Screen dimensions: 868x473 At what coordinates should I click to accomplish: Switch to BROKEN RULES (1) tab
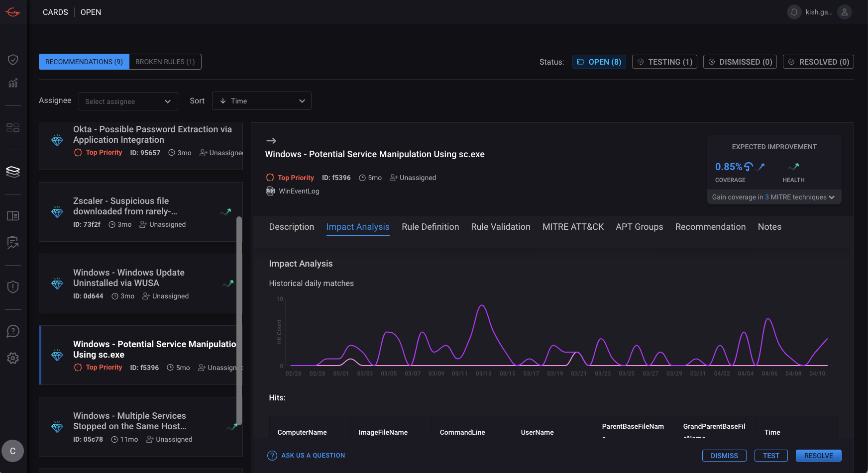click(165, 62)
